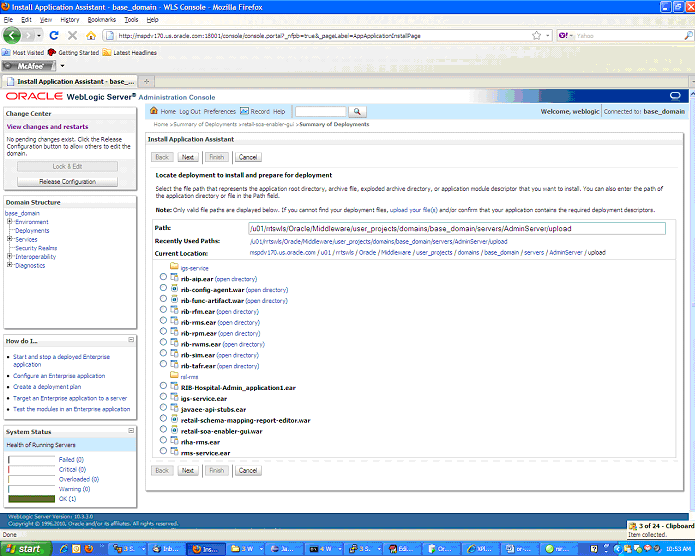Expand the Environment tree node
Screen dimensions: 695x556
(9, 221)
